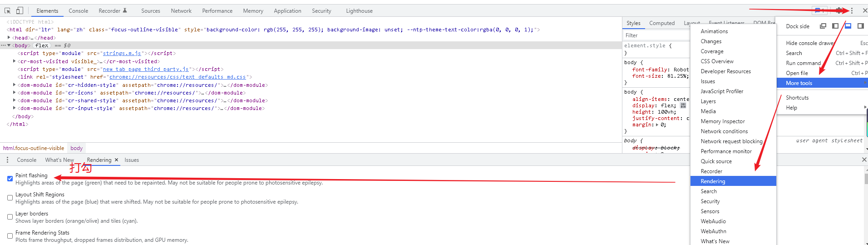
Task: Open DevTools settings gear
Action: [x=839, y=10]
